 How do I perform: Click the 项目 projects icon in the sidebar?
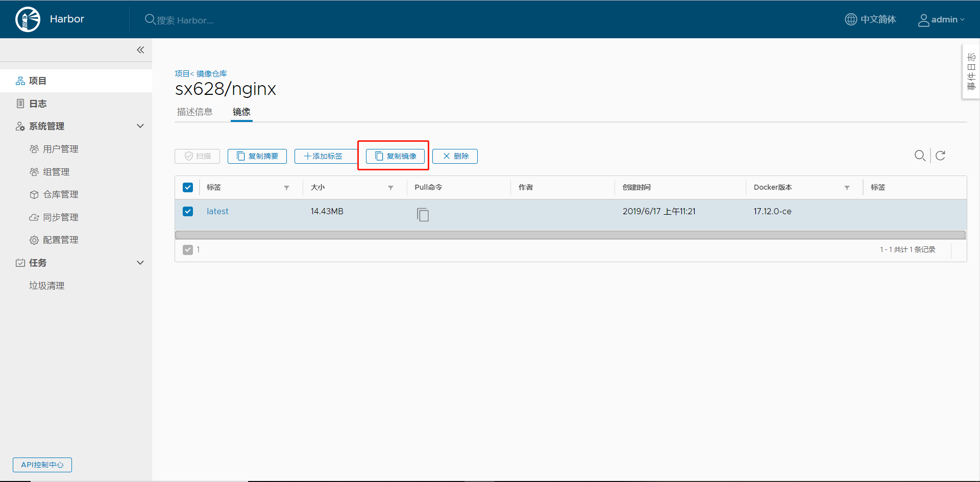pyautogui.click(x=20, y=81)
